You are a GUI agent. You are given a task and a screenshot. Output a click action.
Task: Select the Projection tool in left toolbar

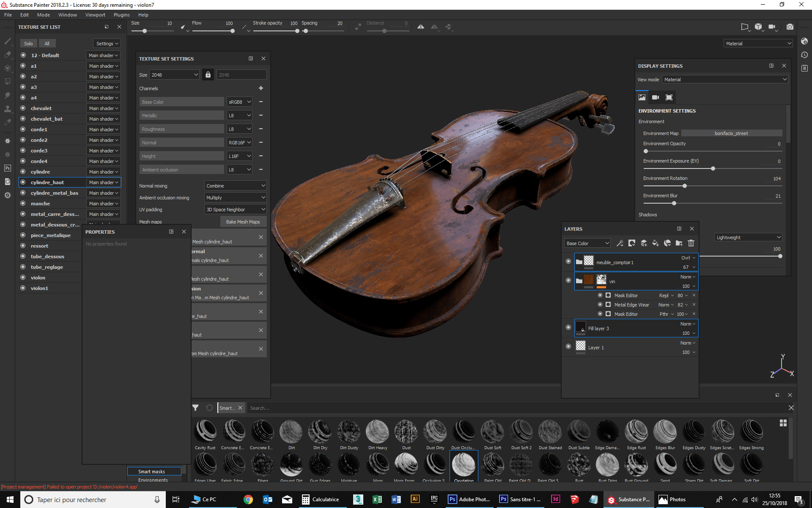7,68
